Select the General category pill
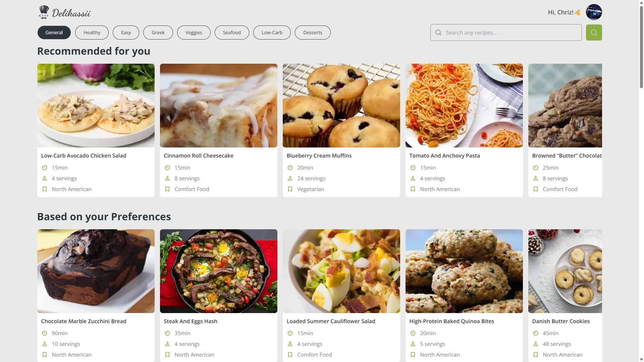 tap(54, 33)
